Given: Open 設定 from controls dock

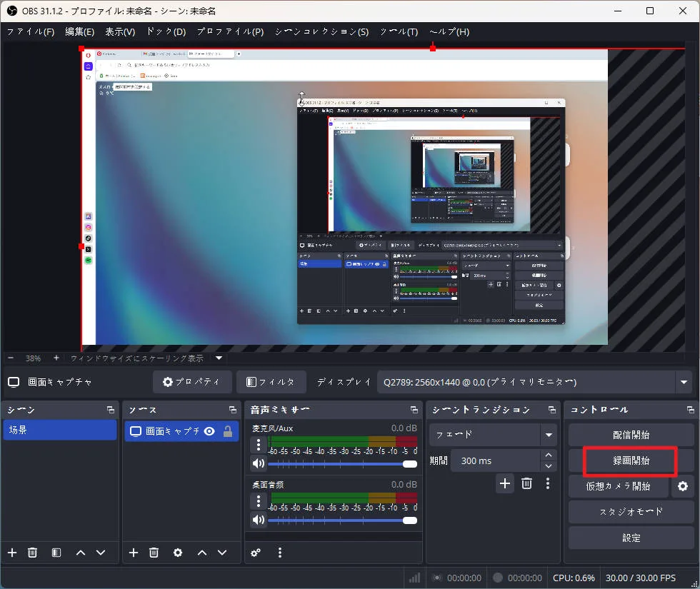Looking at the screenshot, I should (631, 538).
